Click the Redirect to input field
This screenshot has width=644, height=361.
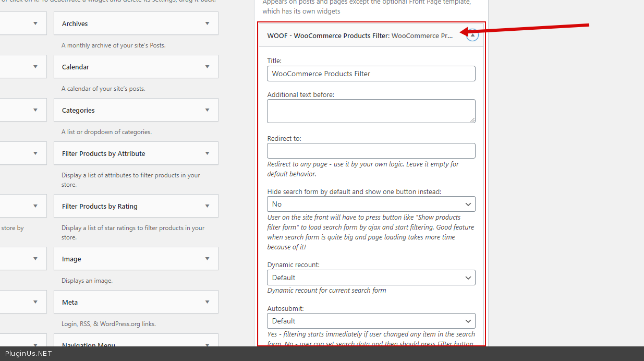[x=371, y=151]
